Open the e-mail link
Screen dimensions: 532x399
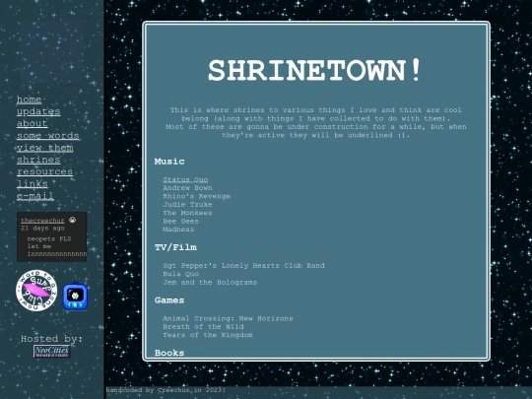click(35, 196)
